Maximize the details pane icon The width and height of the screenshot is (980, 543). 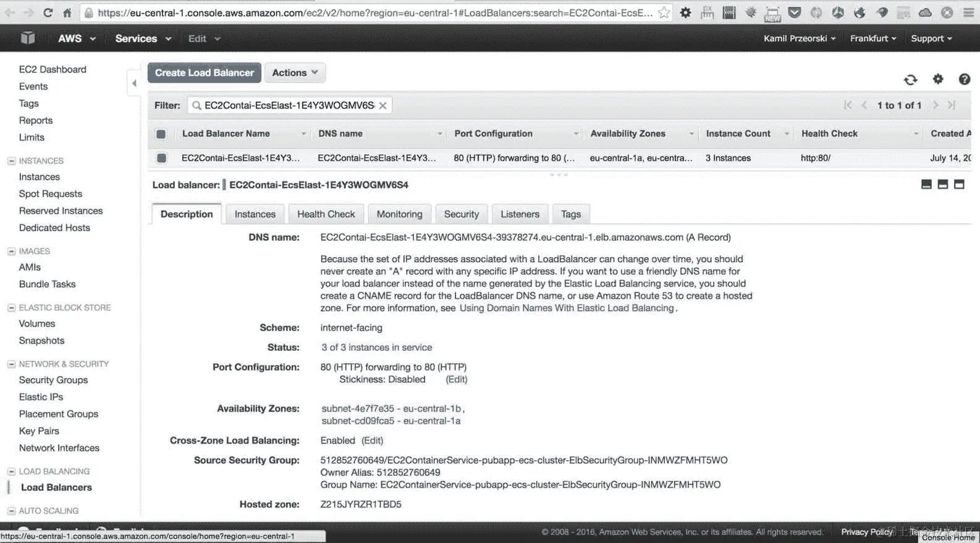point(959,184)
